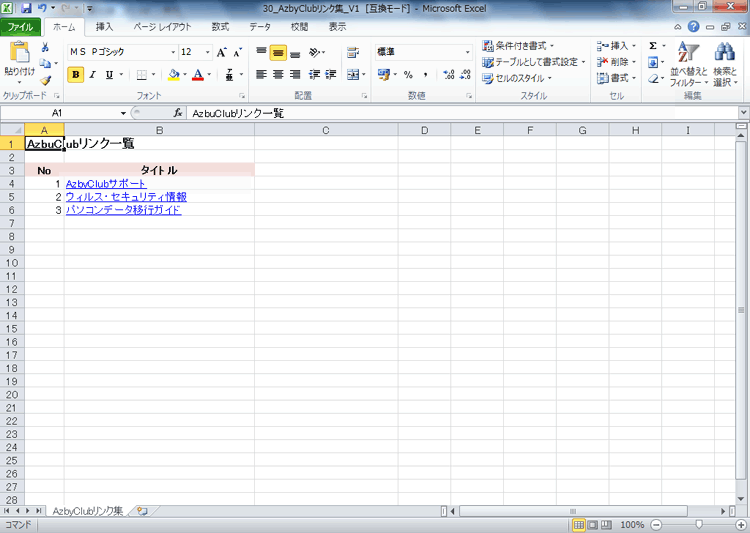
Task: Click the Increase Indent icon
Action: pos(331,75)
